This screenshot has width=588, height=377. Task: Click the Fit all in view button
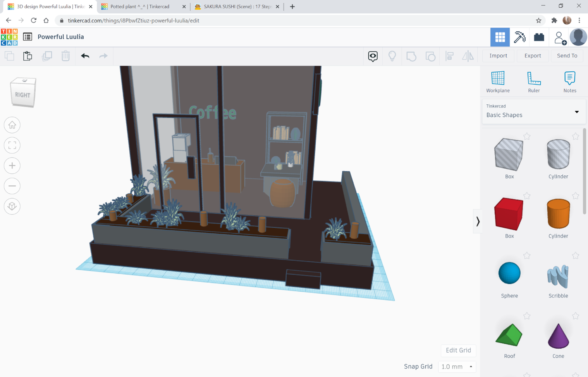click(12, 145)
